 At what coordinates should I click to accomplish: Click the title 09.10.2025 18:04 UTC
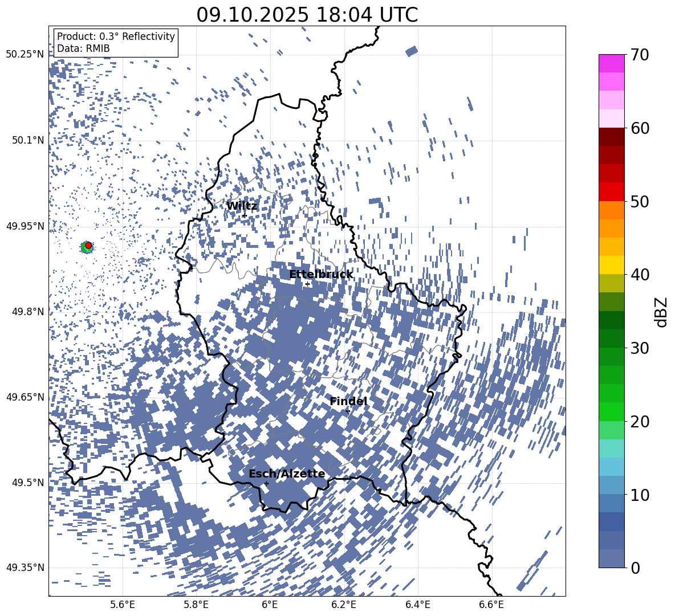[307, 15]
